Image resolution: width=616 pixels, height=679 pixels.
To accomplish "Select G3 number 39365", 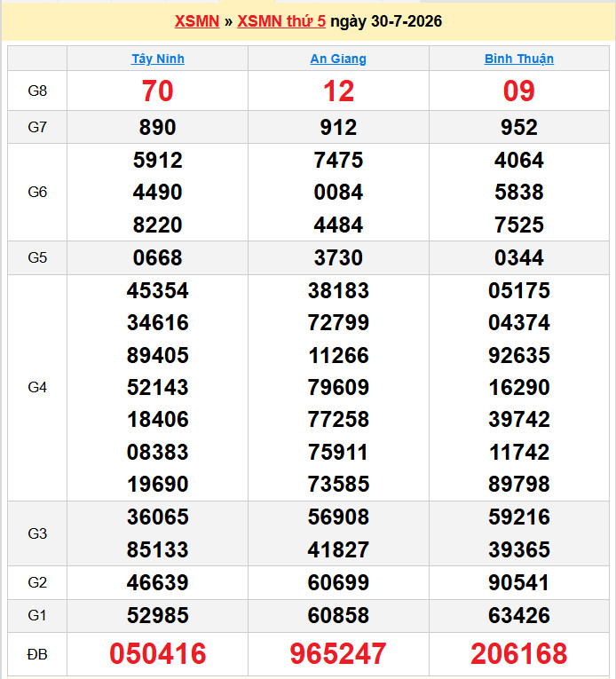I will point(519,550).
